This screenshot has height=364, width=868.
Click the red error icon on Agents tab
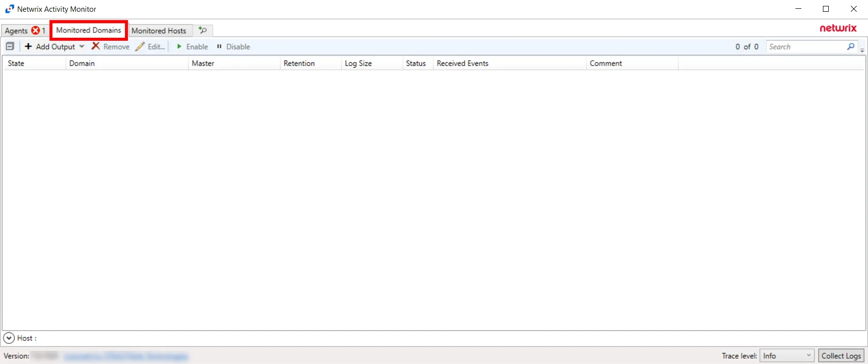(36, 30)
